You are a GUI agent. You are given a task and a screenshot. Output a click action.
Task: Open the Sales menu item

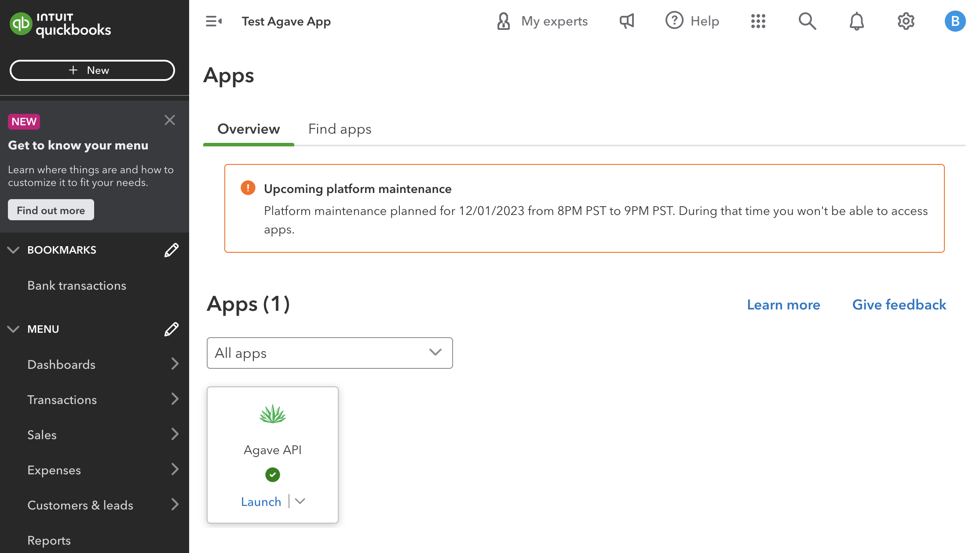tap(42, 435)
